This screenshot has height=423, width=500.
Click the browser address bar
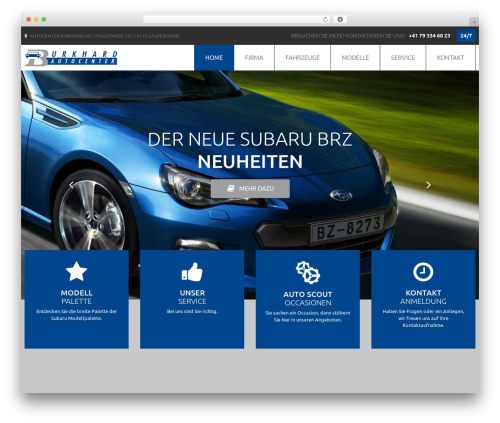(x=237, y=19)
